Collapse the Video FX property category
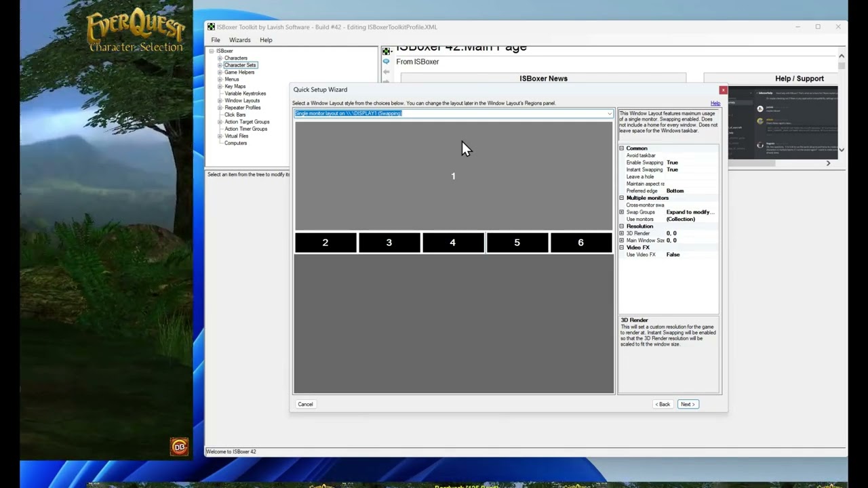Screen dimensions: 868x488 621,247
